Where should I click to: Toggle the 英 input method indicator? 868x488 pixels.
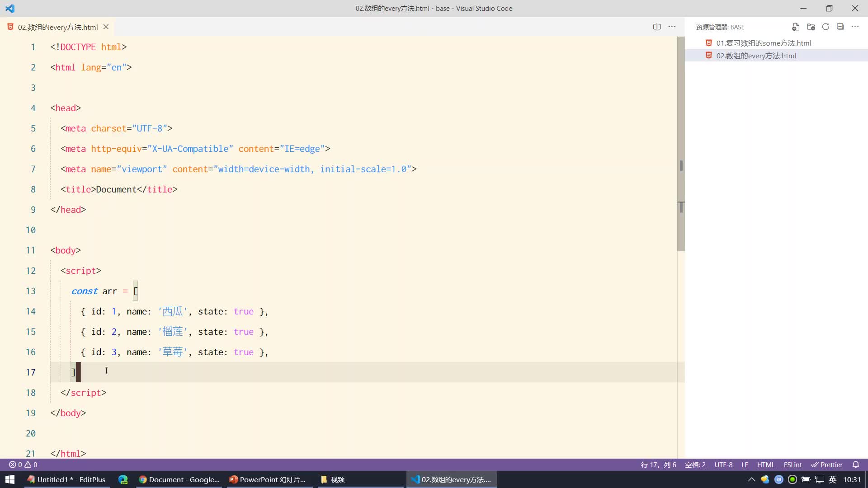[833, 479]
